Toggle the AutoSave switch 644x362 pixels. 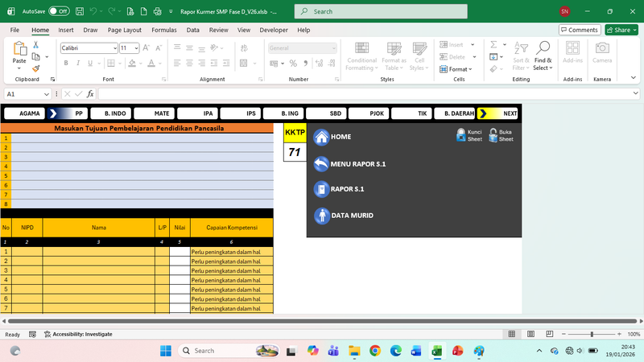pyautogui.click(x=59, y=12)
